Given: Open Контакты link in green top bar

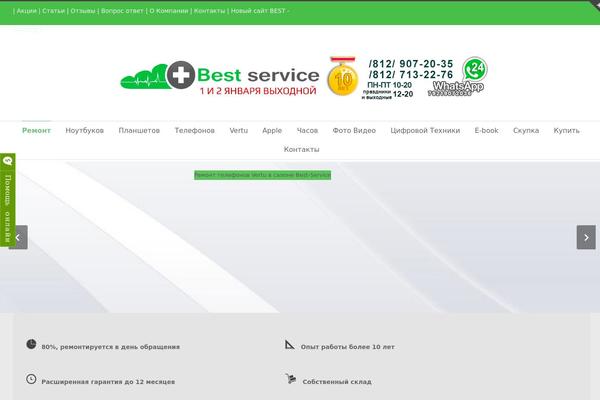Looking at the screenshot, I should 209,11.
